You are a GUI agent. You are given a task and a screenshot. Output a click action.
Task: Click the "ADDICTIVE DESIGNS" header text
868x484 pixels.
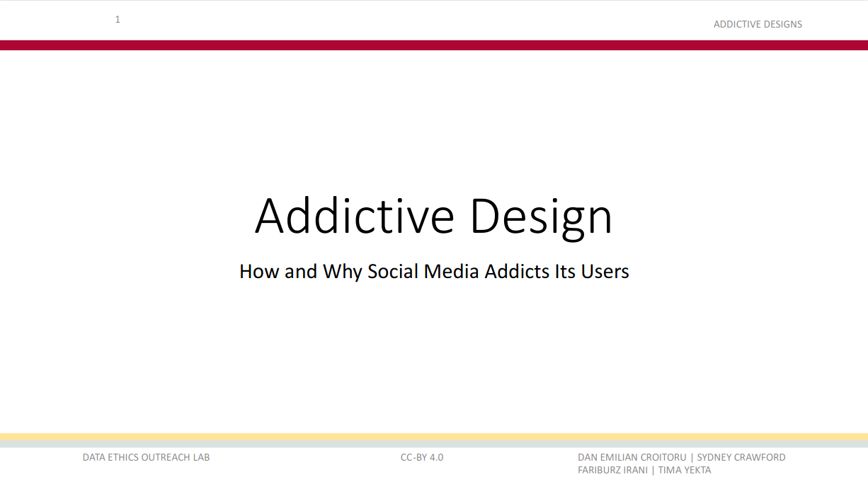click(x=758, y=24)
